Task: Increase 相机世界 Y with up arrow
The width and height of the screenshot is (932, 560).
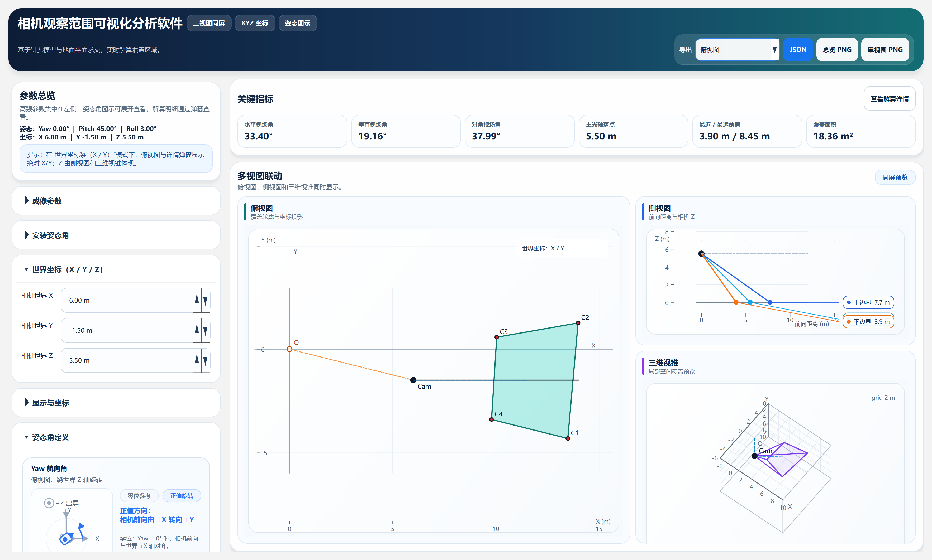Action: [x=197, y=329]
